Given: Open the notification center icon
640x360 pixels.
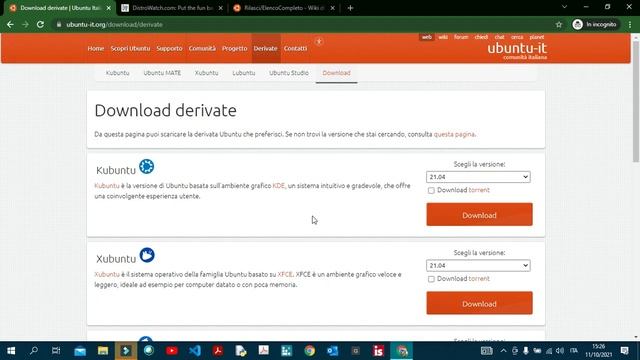Looking at the screenshot, I should 624,351.
